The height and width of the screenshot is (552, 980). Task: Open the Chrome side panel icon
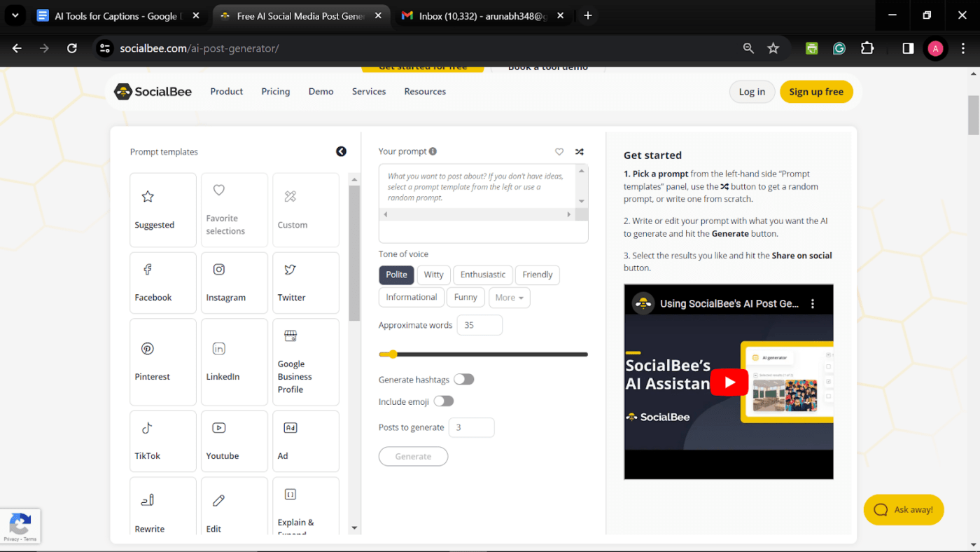pyautogui.click(x=908, y=48)
